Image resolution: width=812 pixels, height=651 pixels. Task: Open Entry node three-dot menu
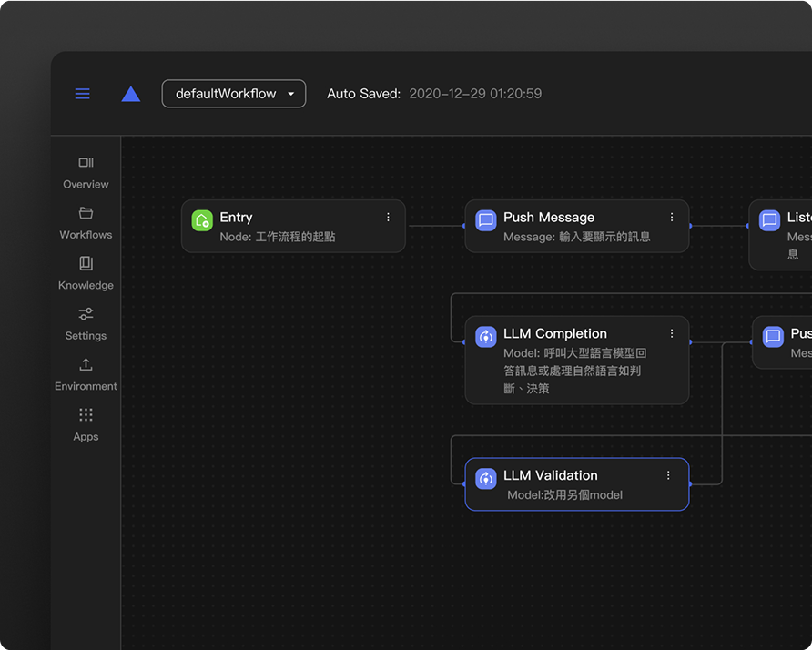[388, 217]
